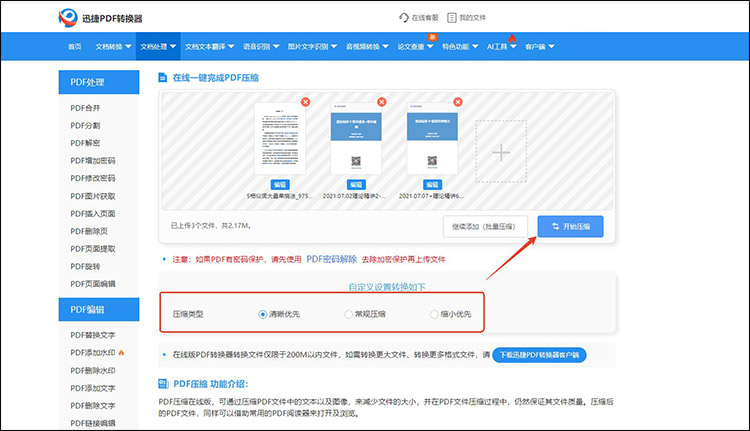750x431 pixels.
Task: Open the 语音识别 dropdown arrow
Action: pos(276,46)
